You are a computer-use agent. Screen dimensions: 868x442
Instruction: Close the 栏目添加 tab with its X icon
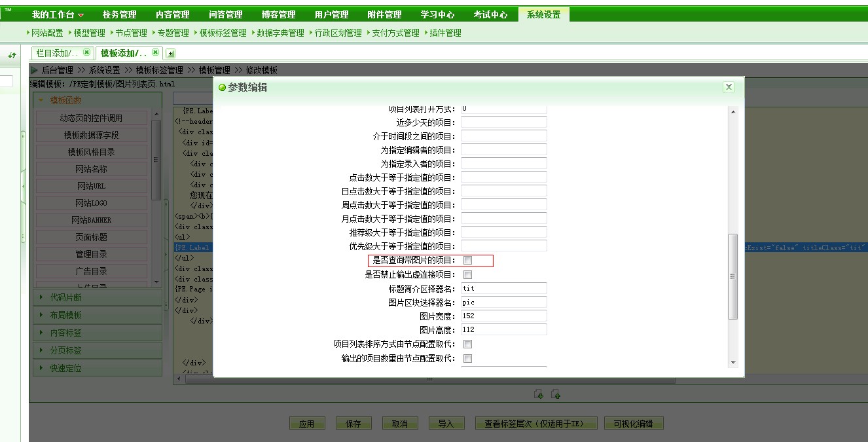click(86, 53)
